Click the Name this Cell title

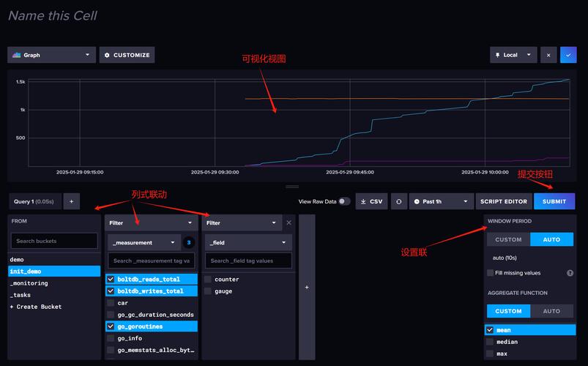[x=53, y=16]
